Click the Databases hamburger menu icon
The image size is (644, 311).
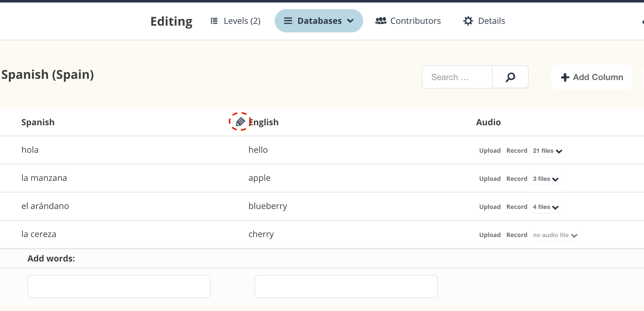click(x=288, y=21)
